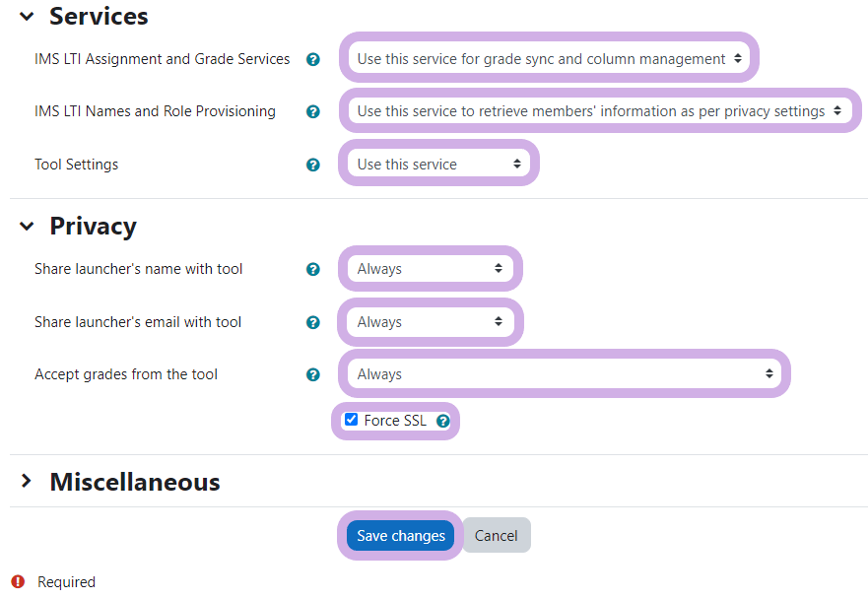Click the Force SSL help icon
The height and width of the screenshot is (599, 868).
[x=443, y=421]
